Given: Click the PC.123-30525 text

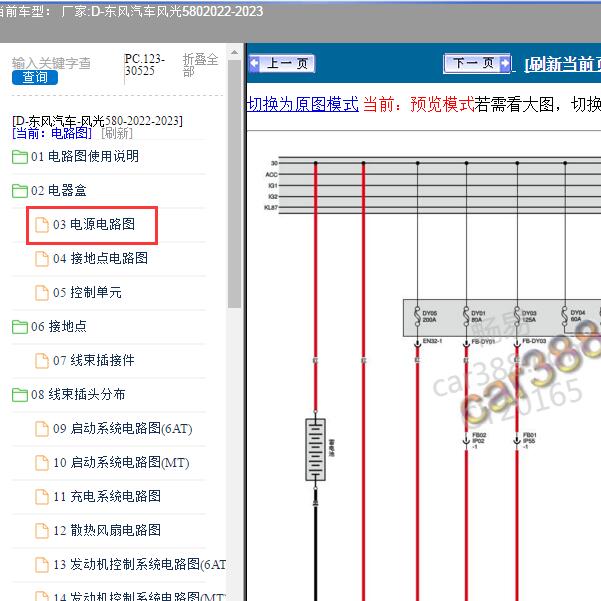Looking at the screenshot, I should pos(145,65).
